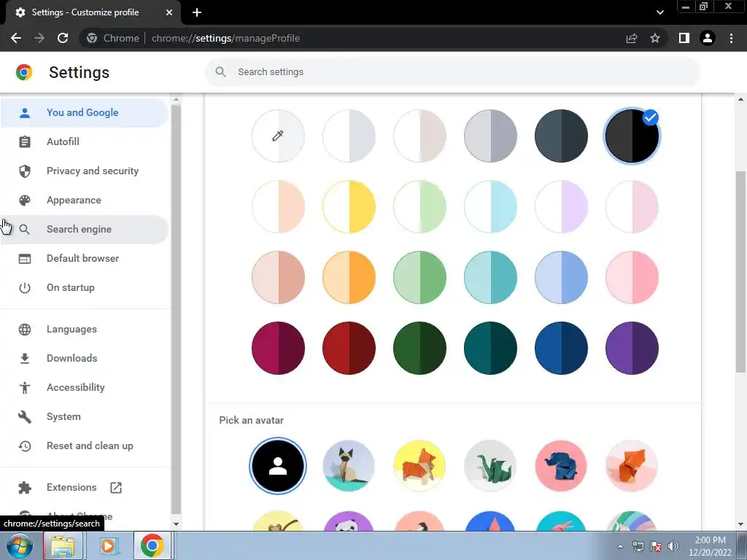747x560 pixels.
Task: Open the tab search dropdown arrow
Action: click(659, 12)
